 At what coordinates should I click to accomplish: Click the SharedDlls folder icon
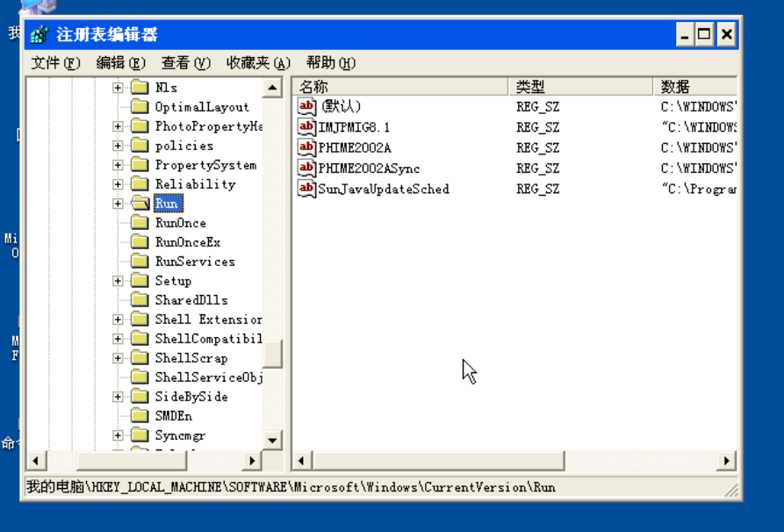click(x=140, y=300)
